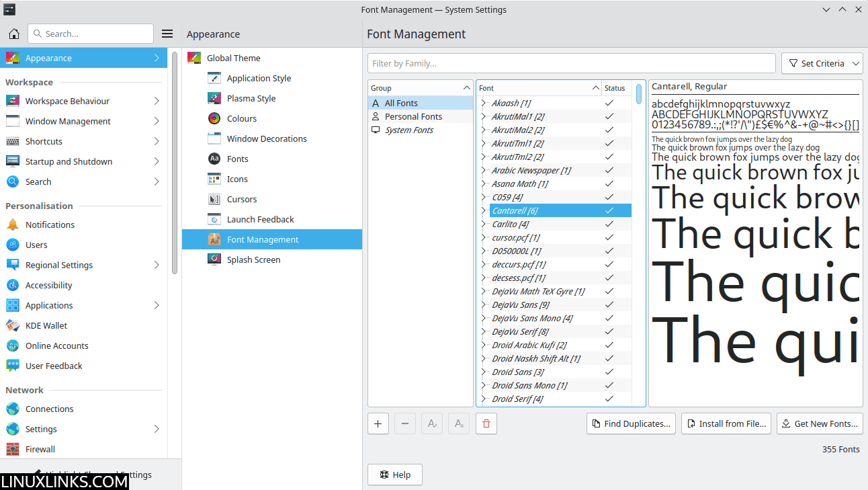The height and width of the screenshot is (490, 868).
Task: Click the add font group plus button
Action: pyautogui.click(x=378, y=423)
